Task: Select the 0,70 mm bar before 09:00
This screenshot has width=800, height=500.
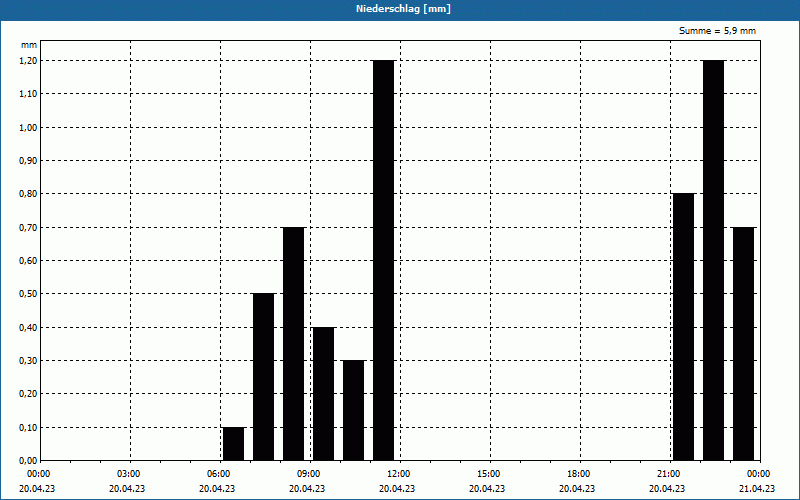Action: tap(293, 344)
